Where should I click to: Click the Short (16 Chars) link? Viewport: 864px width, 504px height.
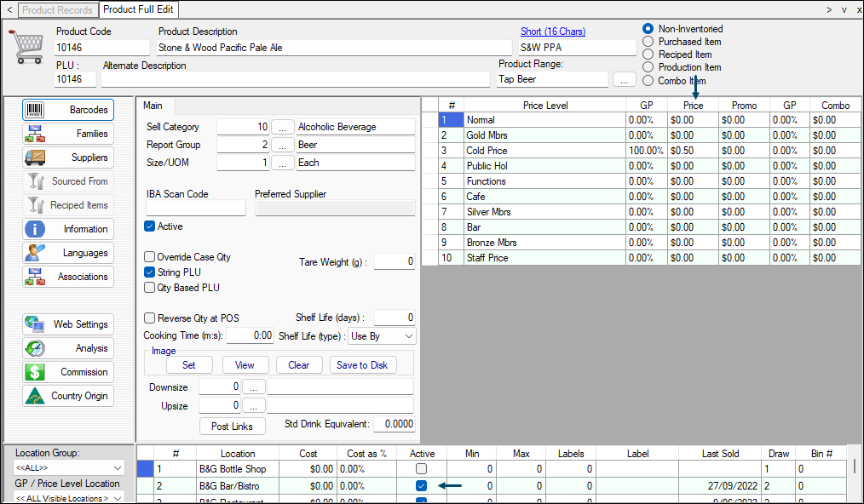552,31
